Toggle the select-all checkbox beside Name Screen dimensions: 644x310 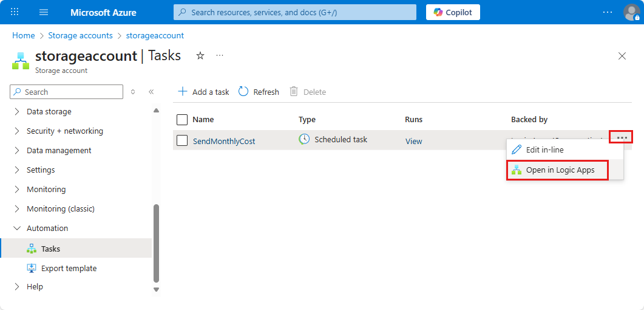[x=182, y=119]
